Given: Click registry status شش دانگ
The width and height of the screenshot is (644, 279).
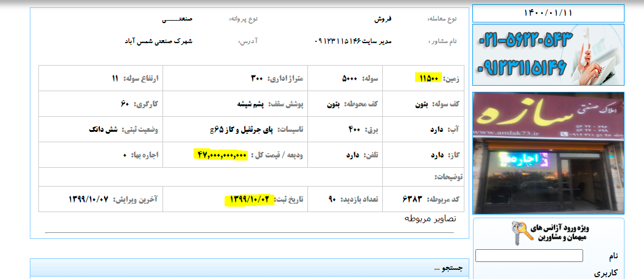Looking at the screenshot, I should [x=103, y=129].
